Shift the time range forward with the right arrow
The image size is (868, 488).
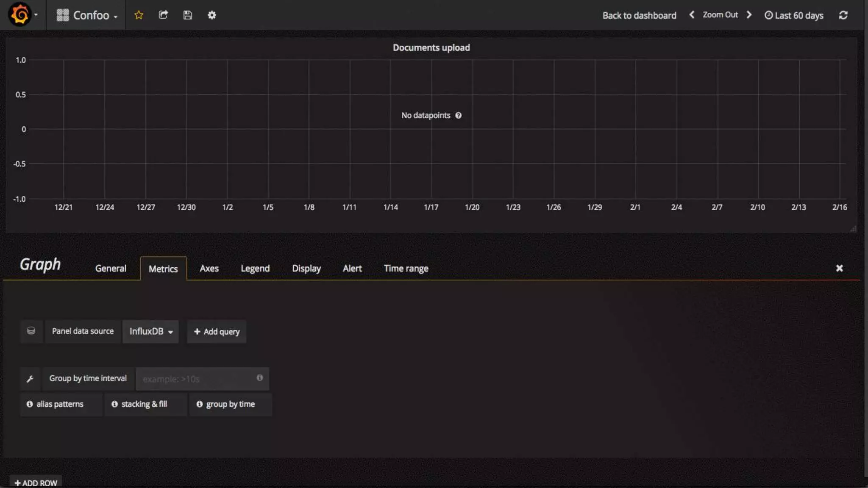pyautogui.click(x=749, y=15)
